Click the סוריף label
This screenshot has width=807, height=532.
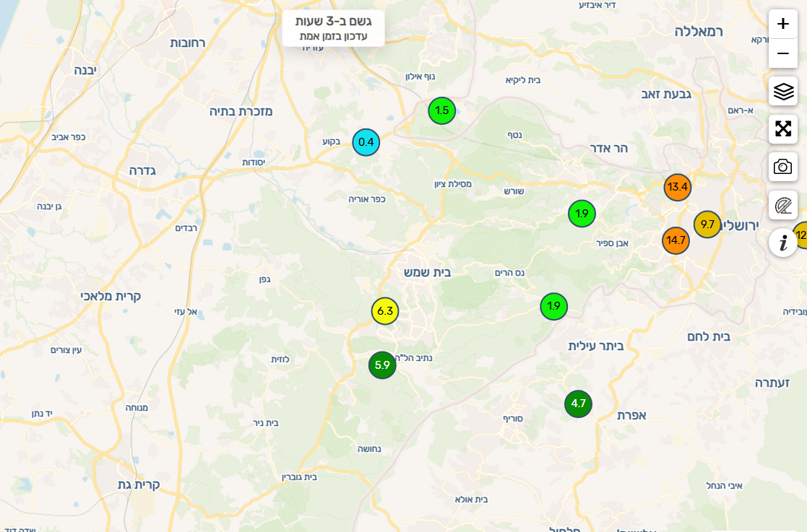[x=513, y=419]
